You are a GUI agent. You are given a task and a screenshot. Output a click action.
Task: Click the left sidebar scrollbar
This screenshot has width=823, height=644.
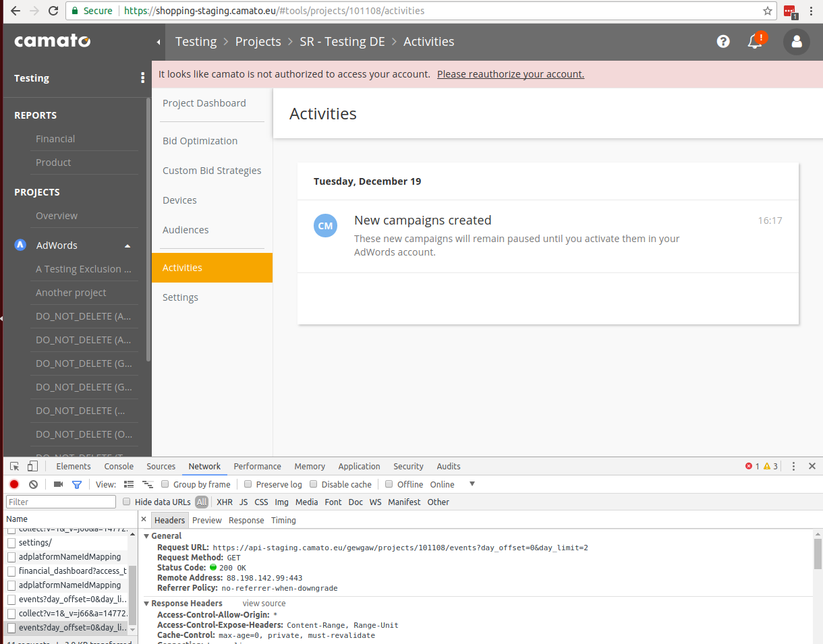[x=148, y=229]
